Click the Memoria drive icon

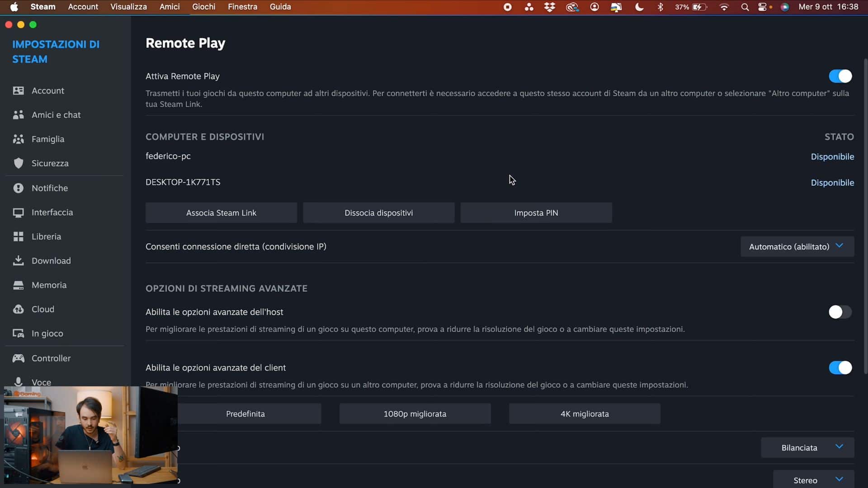(x=18, y=285)
